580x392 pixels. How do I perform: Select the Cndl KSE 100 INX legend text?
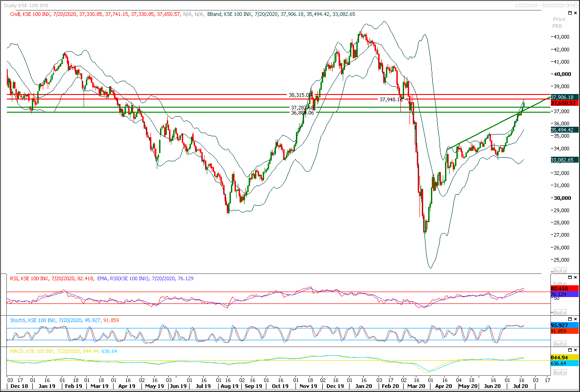(x=107, y=15)
